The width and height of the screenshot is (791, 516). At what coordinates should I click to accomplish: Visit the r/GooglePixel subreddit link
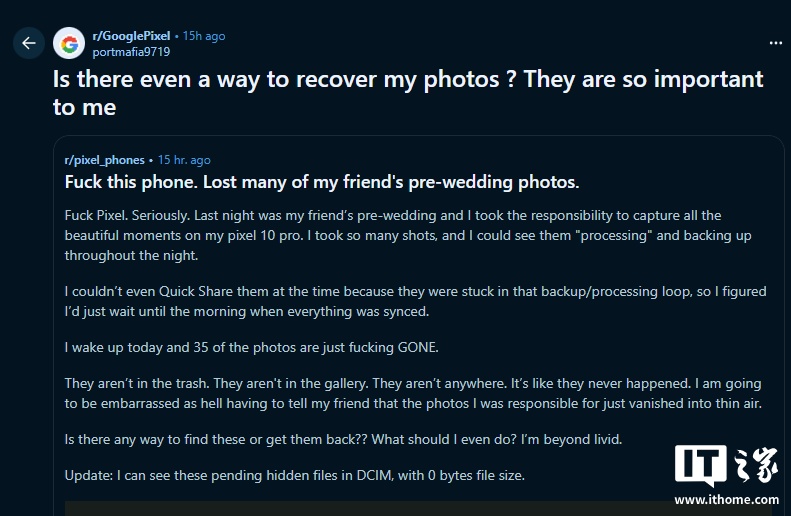point(131,36)
